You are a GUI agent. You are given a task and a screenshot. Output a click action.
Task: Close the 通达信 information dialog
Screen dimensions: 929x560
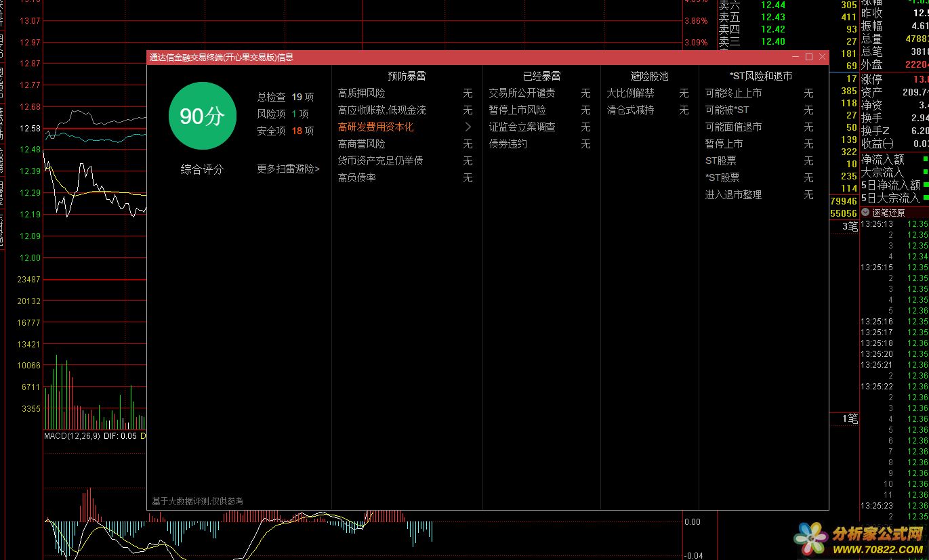coord(822,57)
